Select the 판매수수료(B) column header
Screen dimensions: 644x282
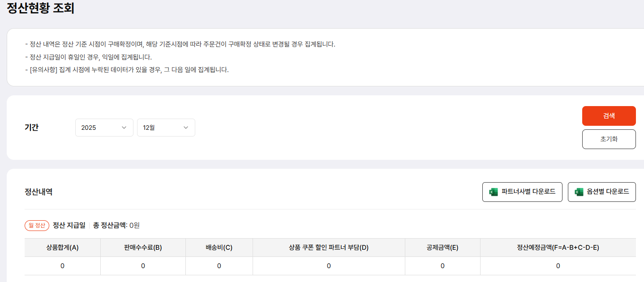coord(143,248)
